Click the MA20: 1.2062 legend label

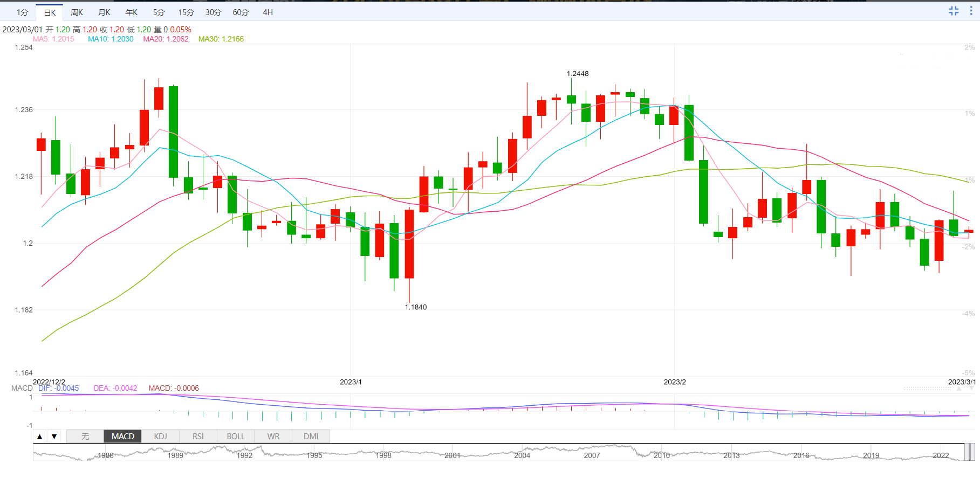[166, 39]
